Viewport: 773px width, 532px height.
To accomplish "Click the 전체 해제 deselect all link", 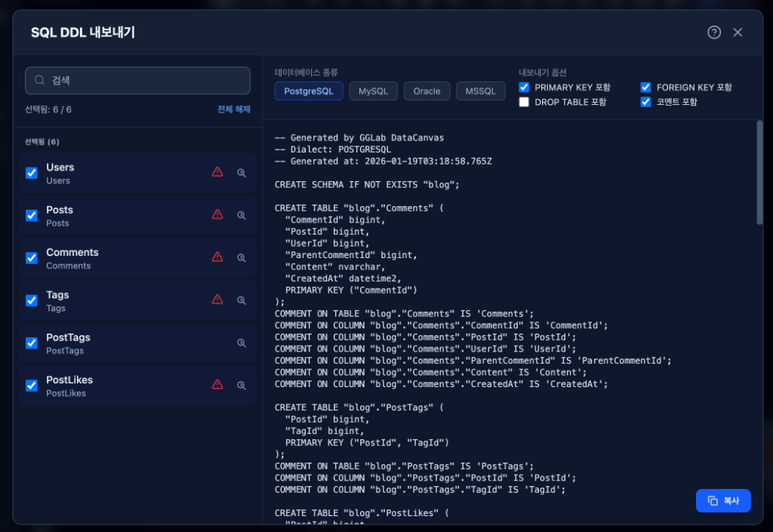I will click(233, 109).
